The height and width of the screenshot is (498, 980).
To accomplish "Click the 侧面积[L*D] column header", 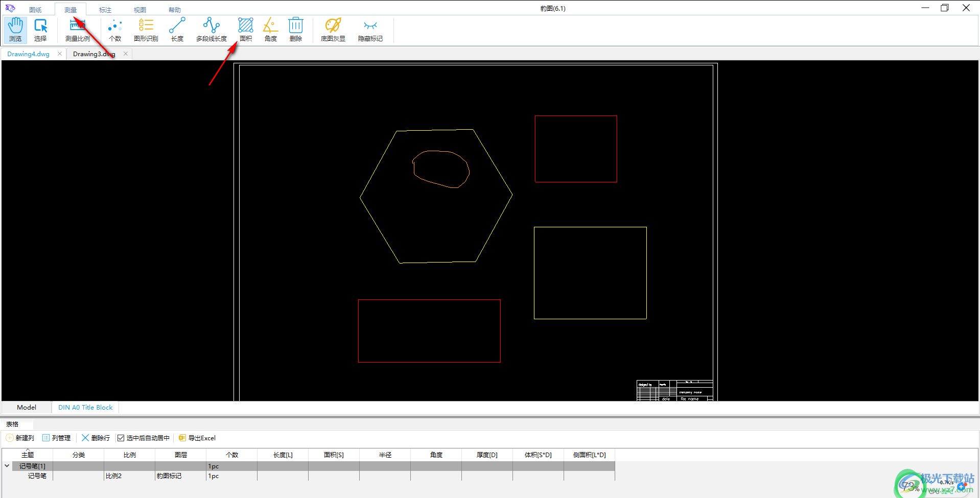I will pyautogui.click(x=590, y=455).
